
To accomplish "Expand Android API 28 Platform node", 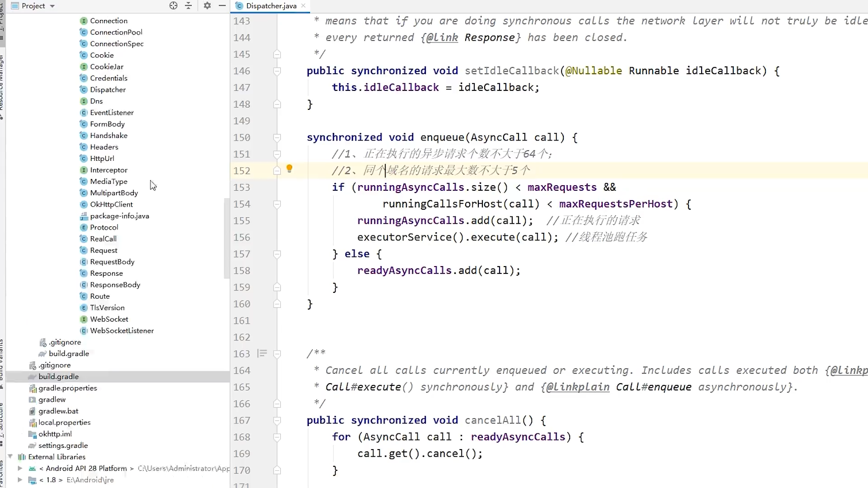I will click(20, 468).
